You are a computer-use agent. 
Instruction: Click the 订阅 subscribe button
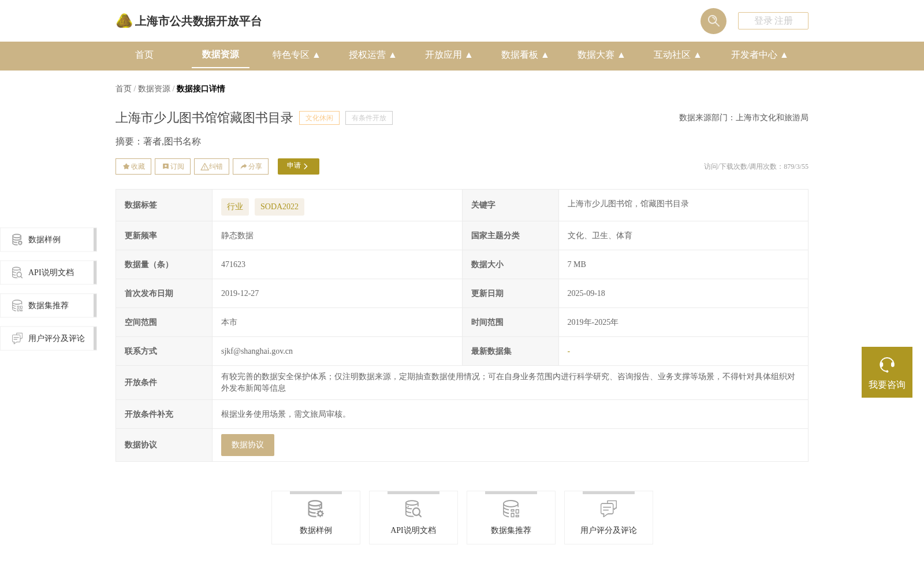(x=173, y=166)
